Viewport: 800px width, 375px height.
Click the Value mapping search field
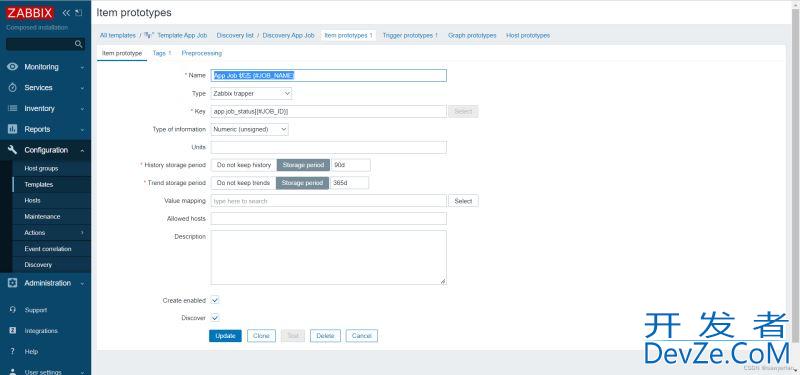pyautogui.click(x=329, y=201)
